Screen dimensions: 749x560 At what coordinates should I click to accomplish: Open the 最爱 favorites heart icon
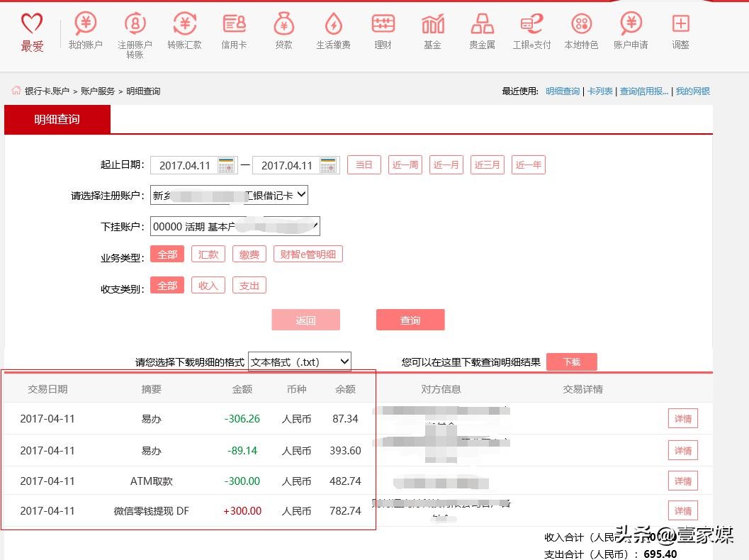(32, 33)
